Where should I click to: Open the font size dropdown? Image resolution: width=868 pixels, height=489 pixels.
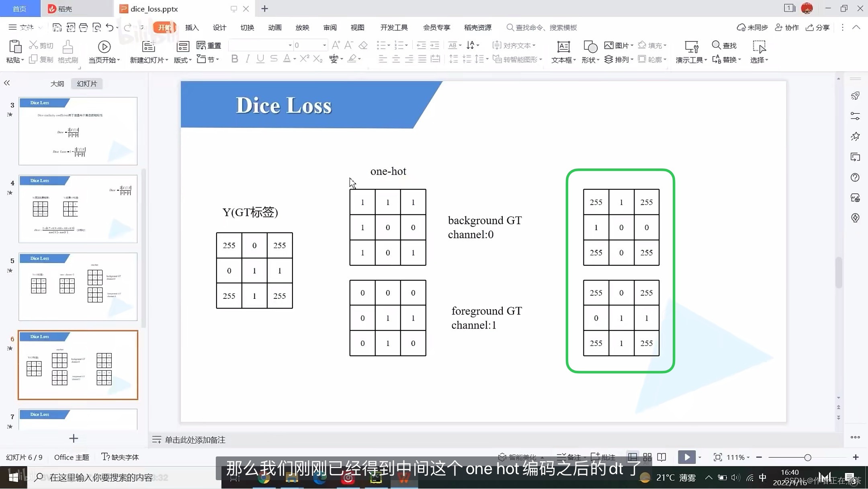pos(324,45)
